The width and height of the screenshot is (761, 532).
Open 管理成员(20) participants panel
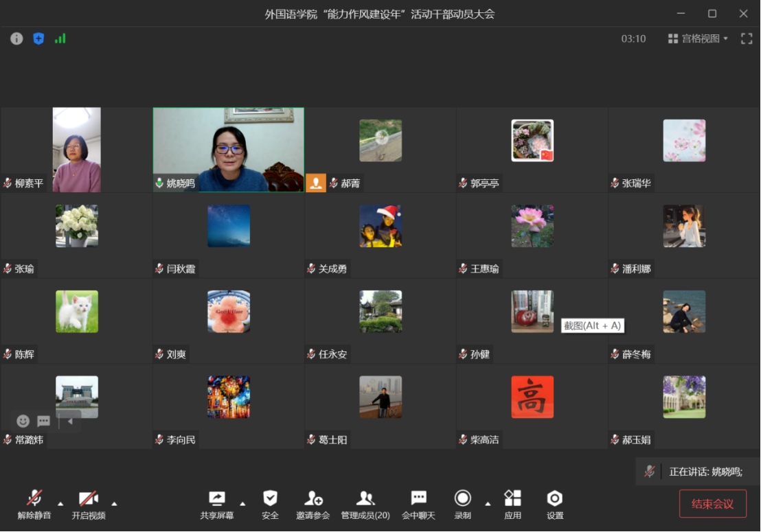[x=365, y=503]
